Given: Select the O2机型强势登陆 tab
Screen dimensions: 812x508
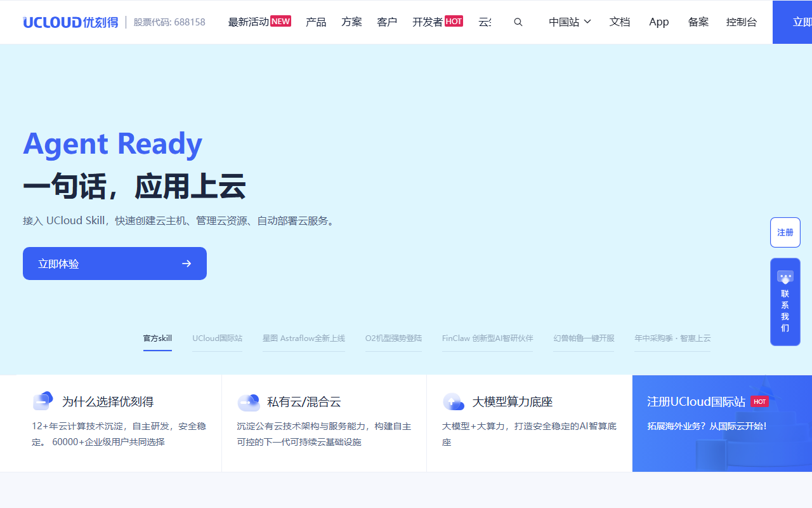Looking at the screenshot, I should (x=393, y=338).
